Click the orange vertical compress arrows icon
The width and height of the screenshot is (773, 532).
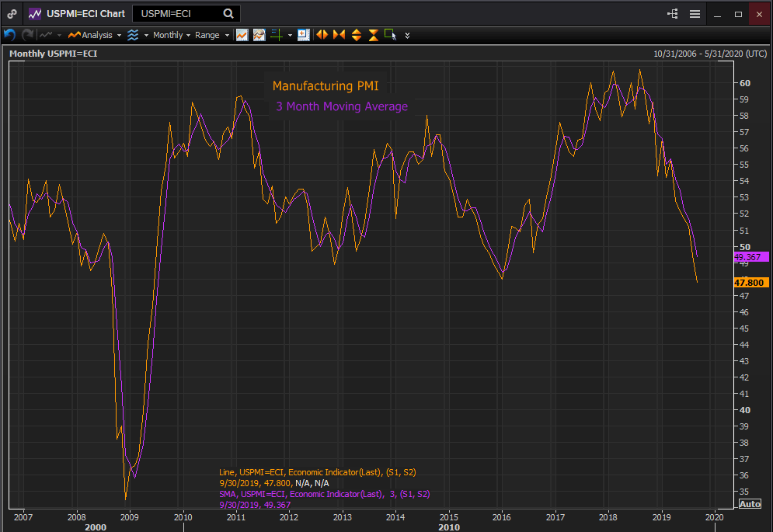[x=374, y=35]
